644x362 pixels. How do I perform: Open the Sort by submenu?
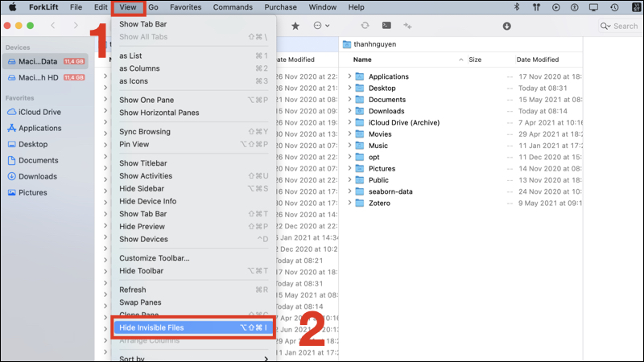tap(193, 358)
